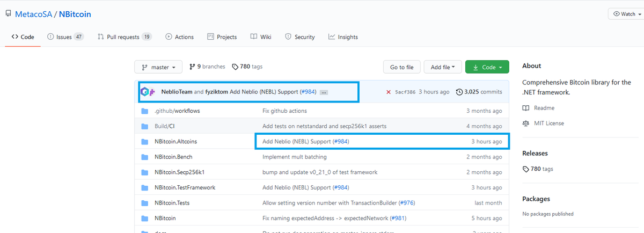644x233 pixels.
Task: Open #984 link in NBitcoin.TestFramework row
Action: pyautogui.click(x=341, y=187)
